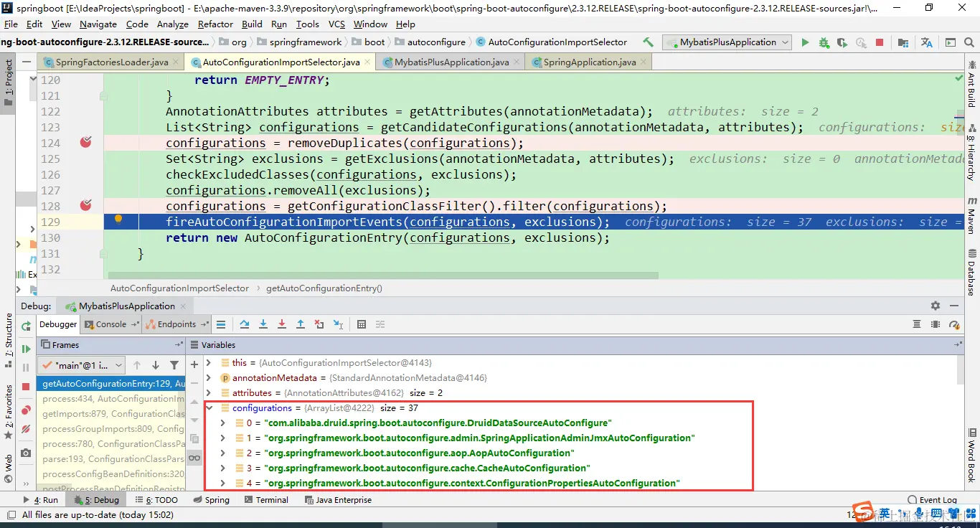Open the Event Log
Image resolution: width=980 pixels, height=528 pixels.
[933, 500]
